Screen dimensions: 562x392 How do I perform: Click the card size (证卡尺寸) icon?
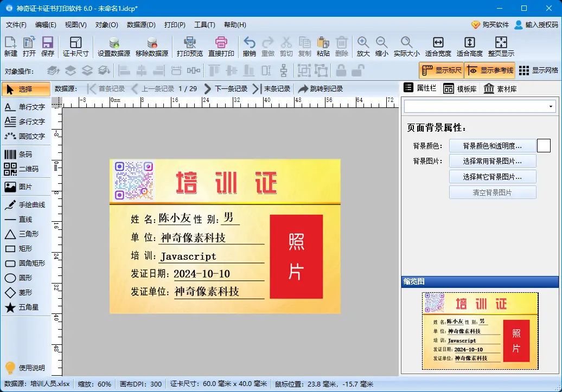pyautogui.click(x=75, y=46)
